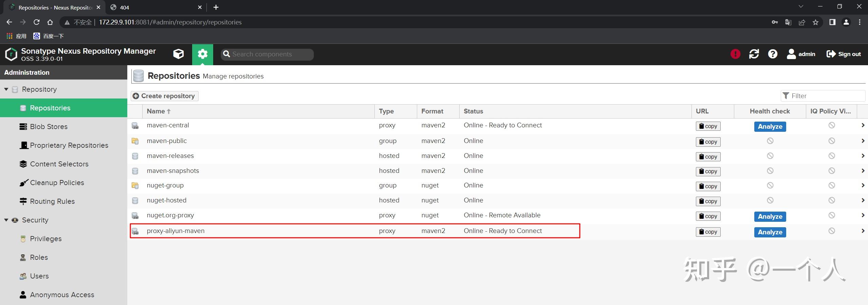Open Blob Stores in the sidebar
This screenshot has height=305, width=868.
tap(49, 127)
